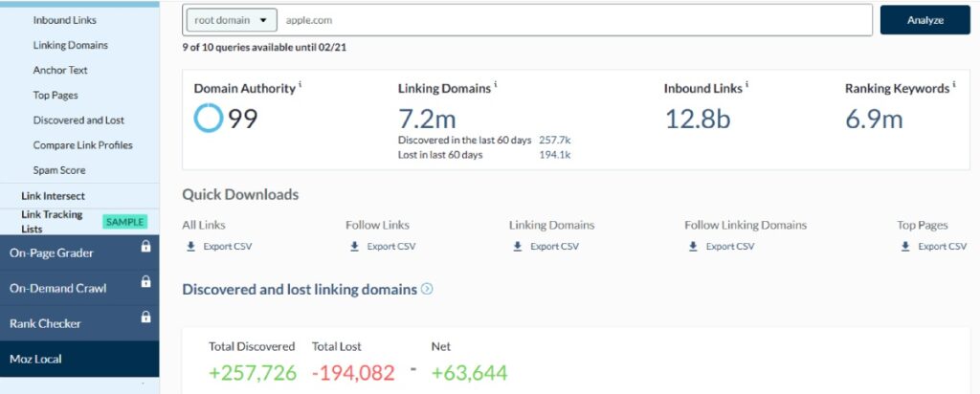Click the lock icon beside Rank Checker
980x394 pixels.
click(145, 317)
